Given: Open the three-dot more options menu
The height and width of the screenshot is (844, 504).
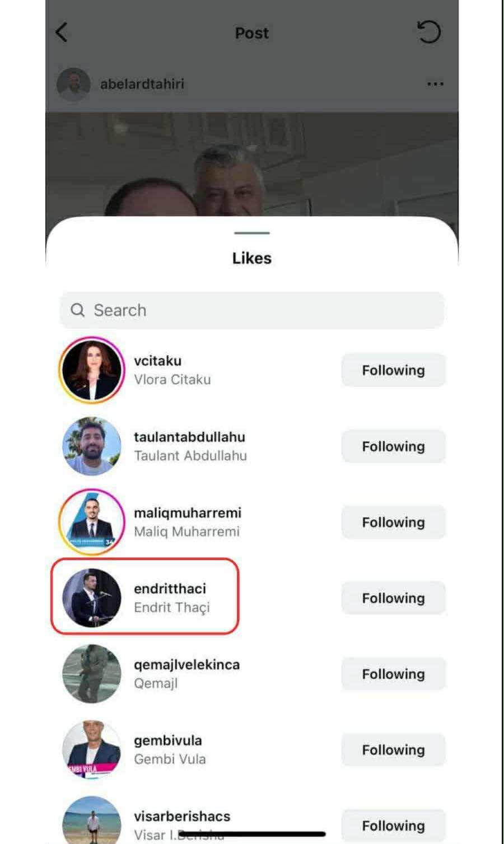Looking at the screenshot, I should [435, 84].
